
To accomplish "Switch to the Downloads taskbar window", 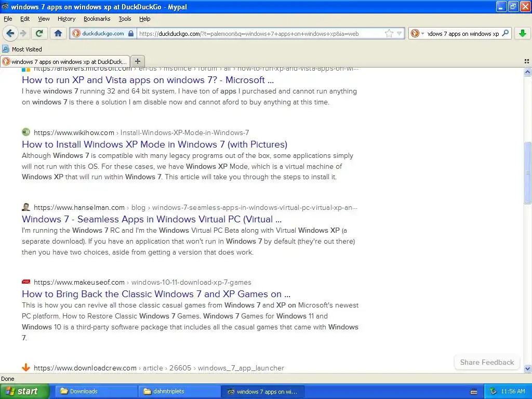I will coord(96,391).
